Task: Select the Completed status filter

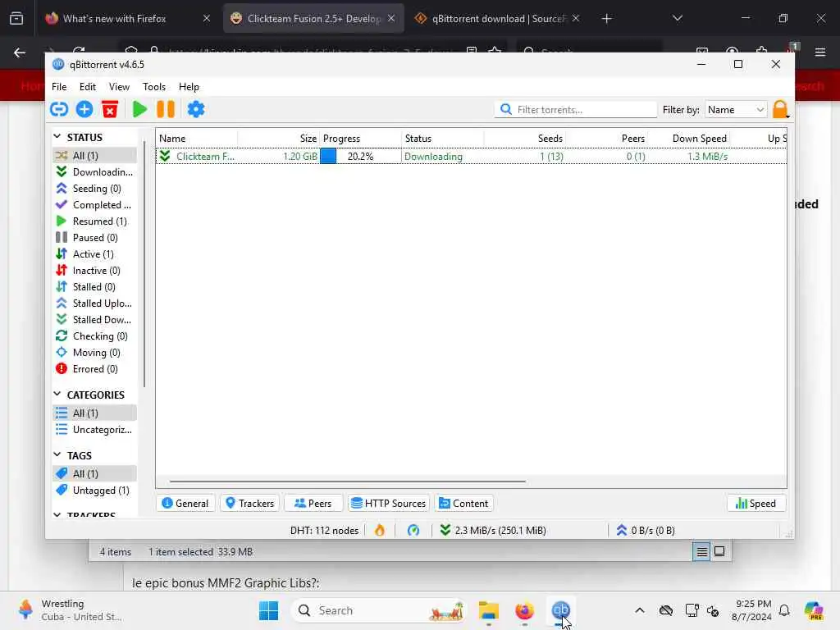Action: (94, 204)
